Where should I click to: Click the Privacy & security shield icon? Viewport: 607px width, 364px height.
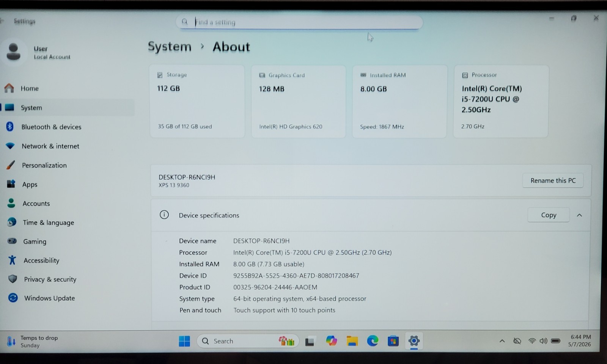[13, 279]
